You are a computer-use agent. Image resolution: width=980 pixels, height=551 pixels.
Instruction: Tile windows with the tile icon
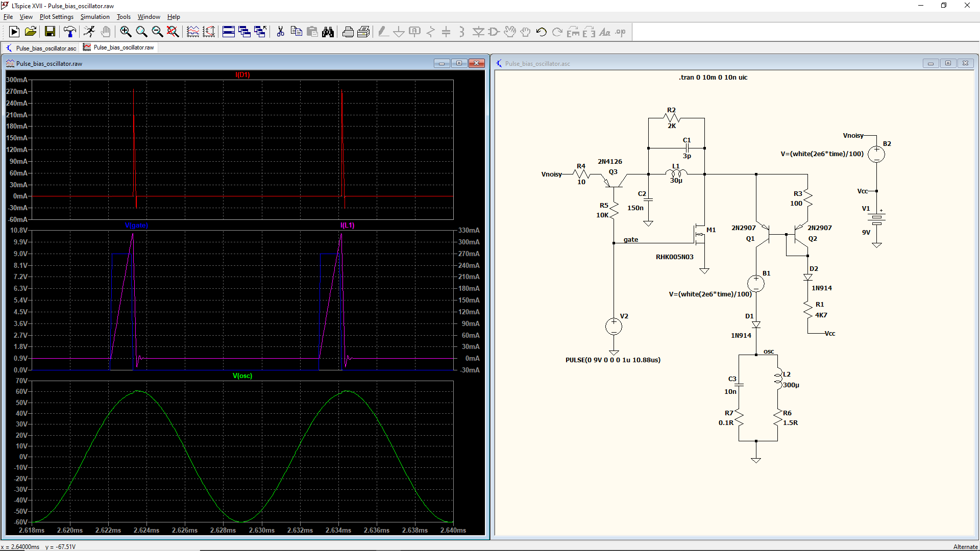(x=229, y=32)
